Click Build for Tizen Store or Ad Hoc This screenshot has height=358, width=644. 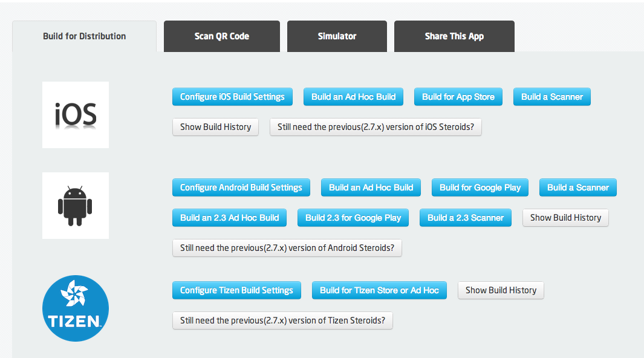click(380, 290)
